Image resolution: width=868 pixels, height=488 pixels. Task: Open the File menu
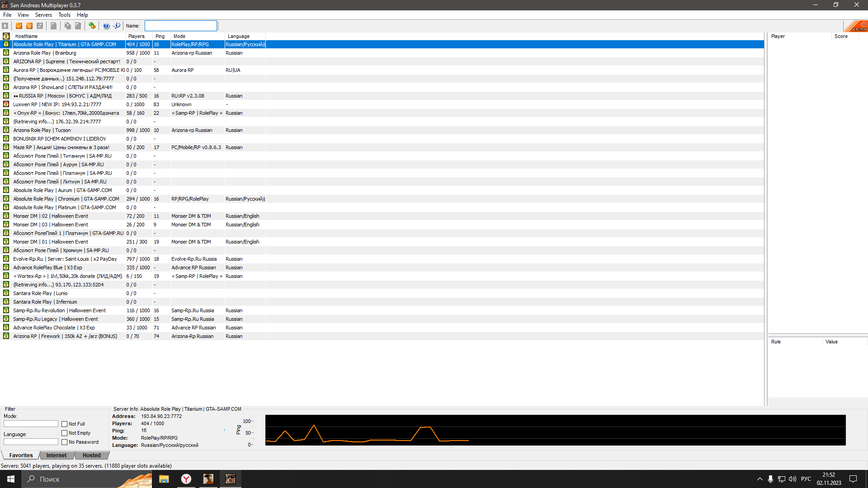[7, 15]
